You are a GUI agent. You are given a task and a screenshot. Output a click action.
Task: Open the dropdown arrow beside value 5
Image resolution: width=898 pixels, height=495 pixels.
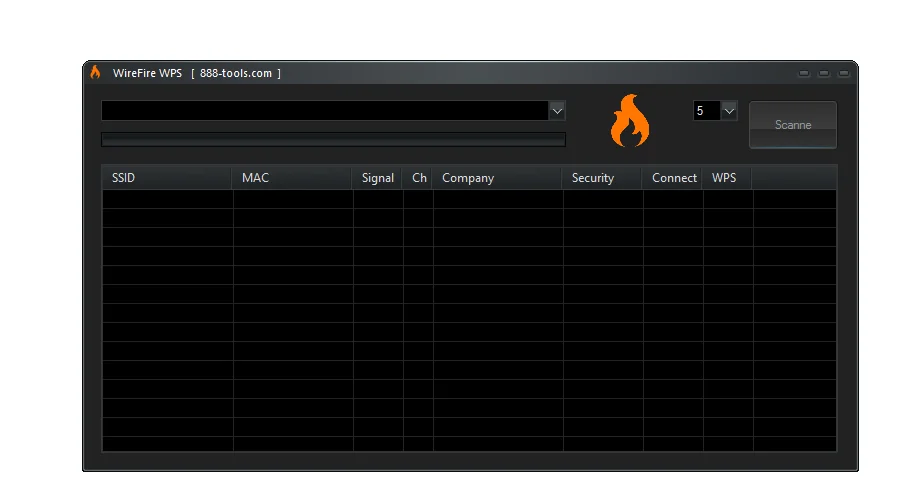(729, 111)
